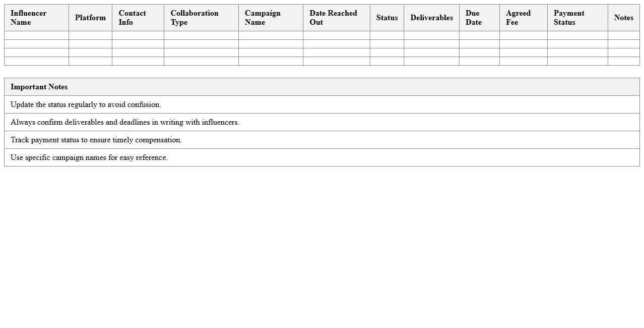Click the Status column header

click(x=387, y=18)
